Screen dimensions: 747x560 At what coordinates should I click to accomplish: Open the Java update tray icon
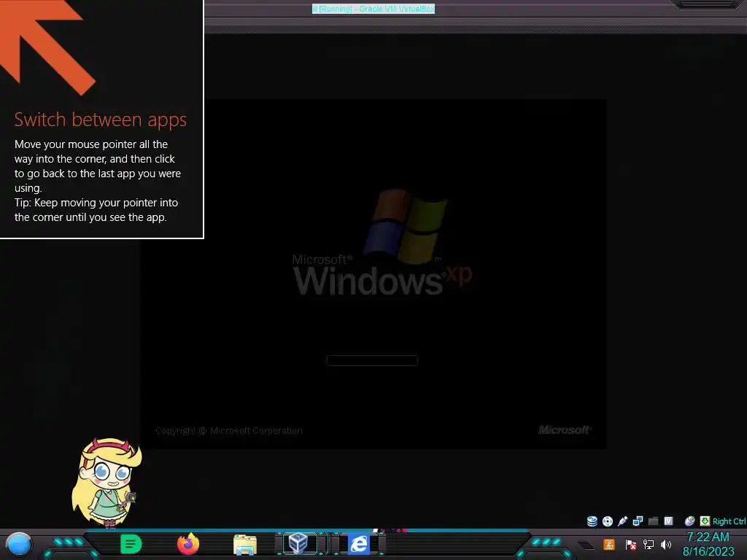609,544
